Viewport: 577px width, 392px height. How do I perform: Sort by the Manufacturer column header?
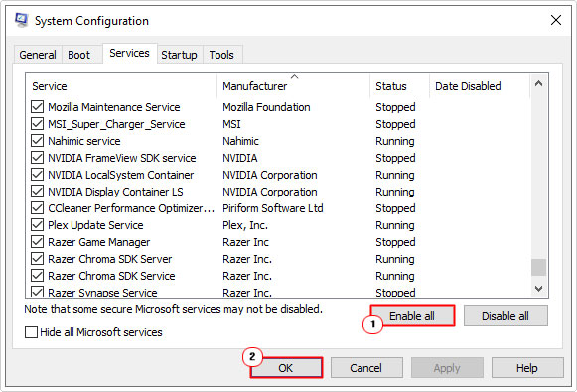[293, 86]
